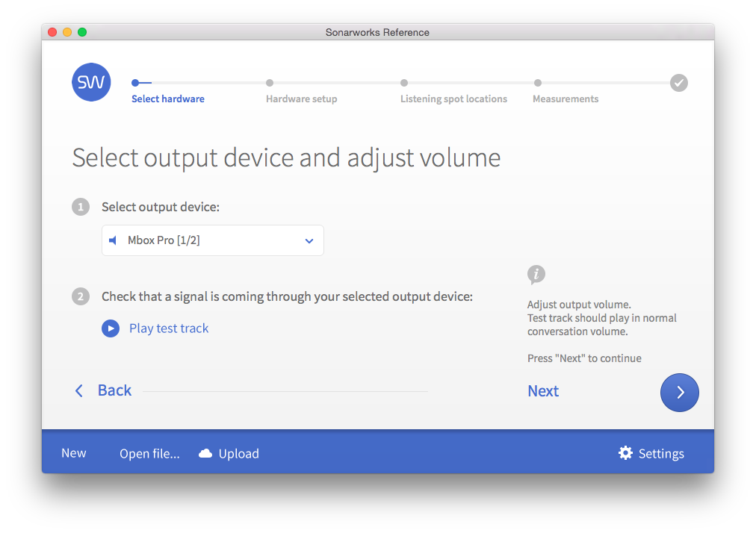Click the Next text label
This screenshot has height=533, width=756.
coord(543,391)
